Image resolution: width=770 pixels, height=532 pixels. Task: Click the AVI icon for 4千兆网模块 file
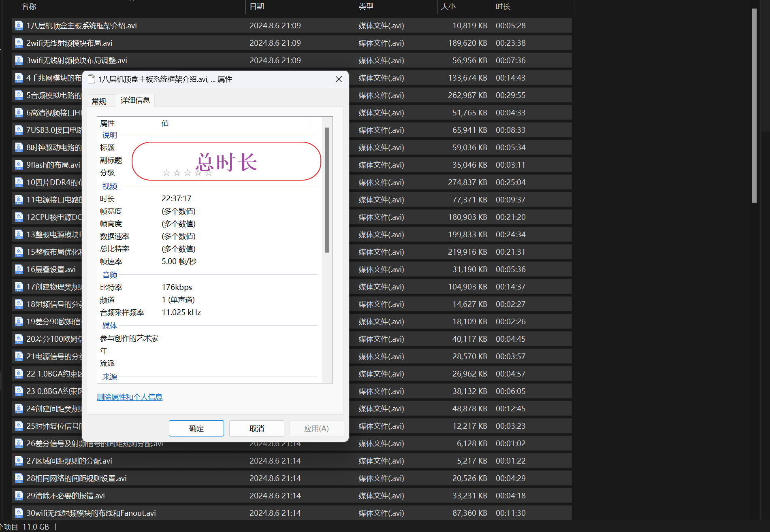tap(19, 78)
